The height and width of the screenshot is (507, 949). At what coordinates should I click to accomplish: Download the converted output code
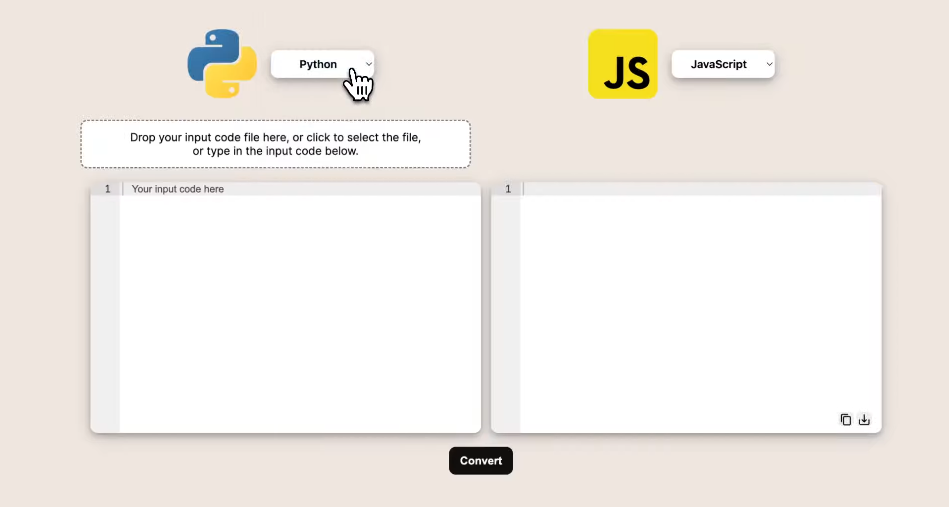(864, 419)
